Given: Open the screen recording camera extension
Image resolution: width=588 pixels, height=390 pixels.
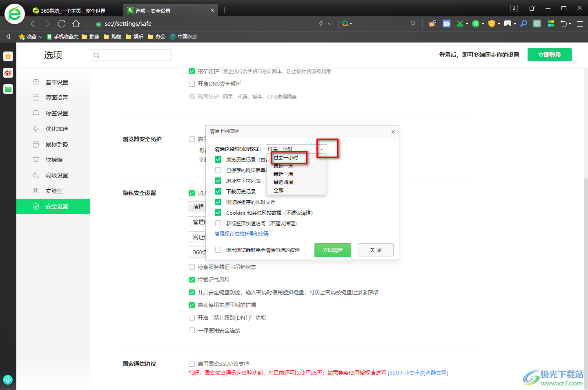Looking at the screenshot, I should (447, 24).
